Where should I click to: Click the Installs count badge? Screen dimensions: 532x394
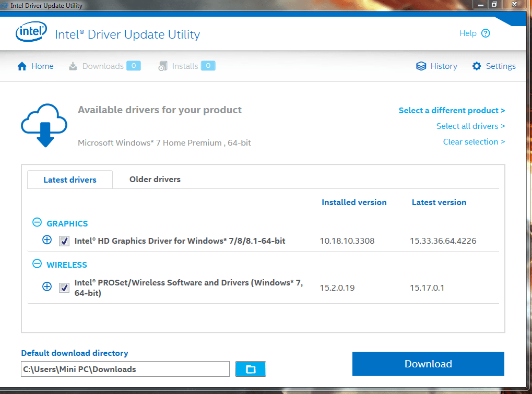[x=208, y=66]
